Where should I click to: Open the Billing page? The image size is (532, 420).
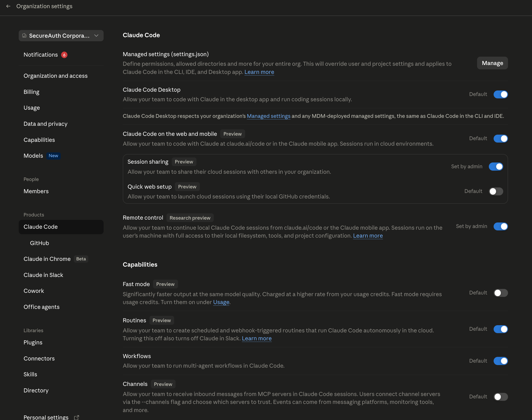click(61, 92)
